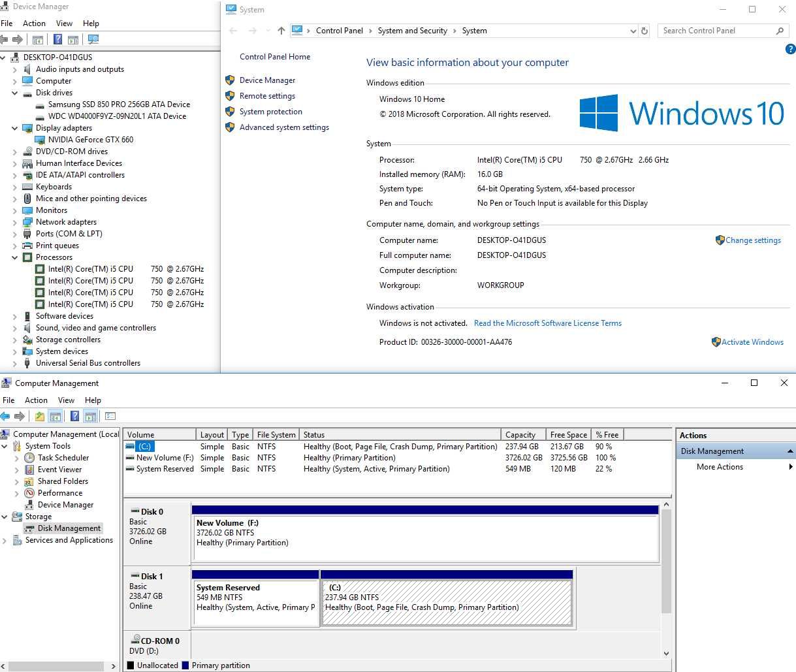Viewport: 796px width, 672px height.
Task: Click the Disk Management tree icon
Action: (29, 528)
